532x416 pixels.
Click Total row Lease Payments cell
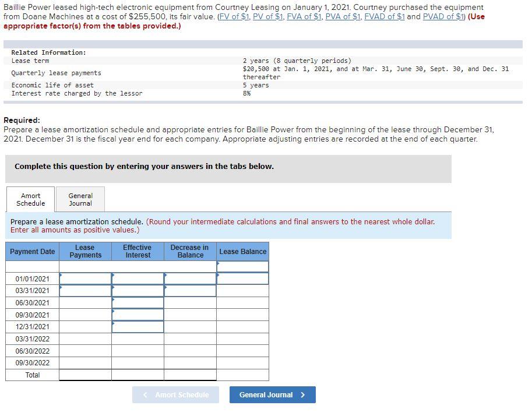[x=86, y=375]
